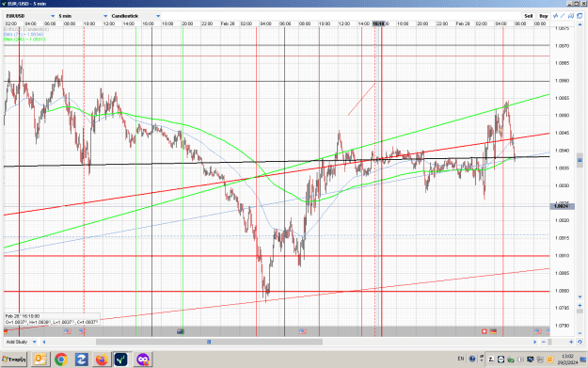Click the German flag economic event marker

pyautogui.click(x=493, y=331)
